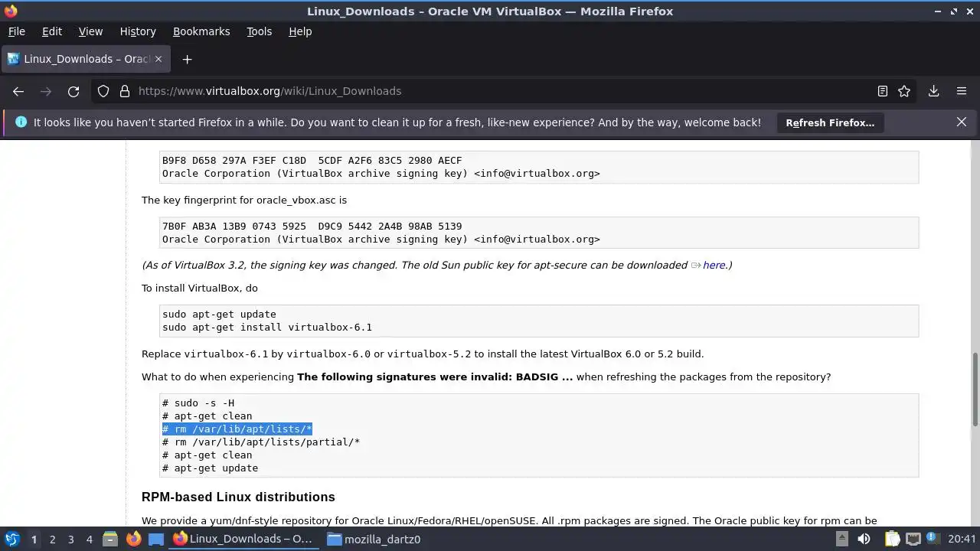The width and height of the screenshot is (980, 551).
Task: Open the volume speaker tray icon
Action: (864, 539)
